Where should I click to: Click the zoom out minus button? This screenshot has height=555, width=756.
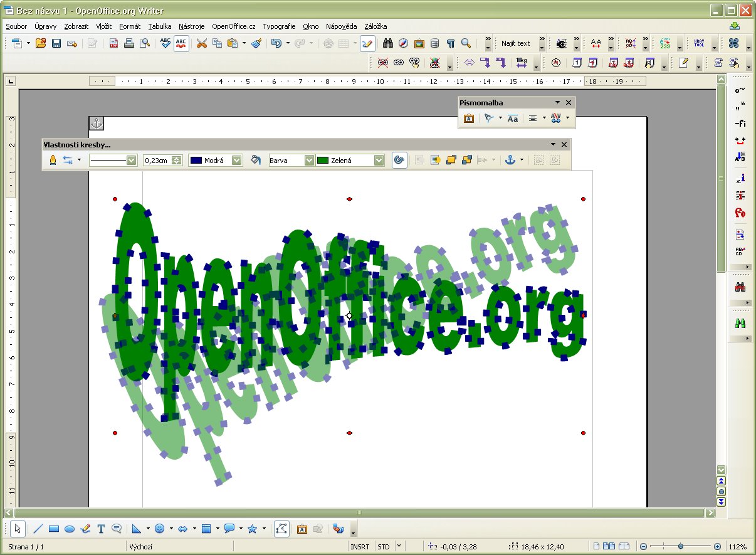click(x=643, y=547)
